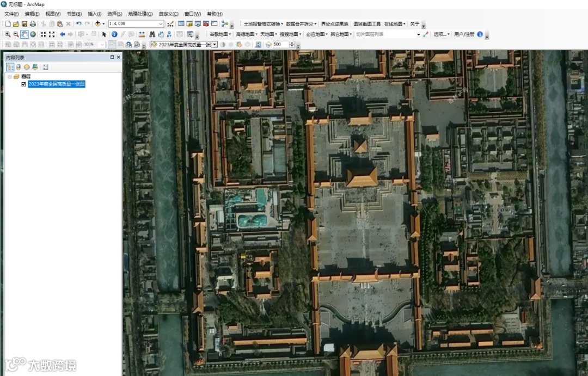
Task: Expand the 必应地图 dropdown
Action: 317,34
